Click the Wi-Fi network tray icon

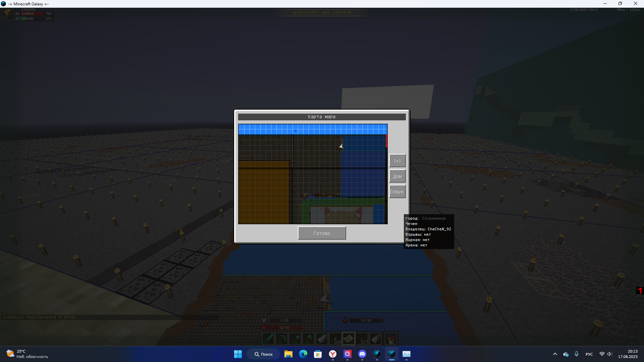(x=602, y=354)
